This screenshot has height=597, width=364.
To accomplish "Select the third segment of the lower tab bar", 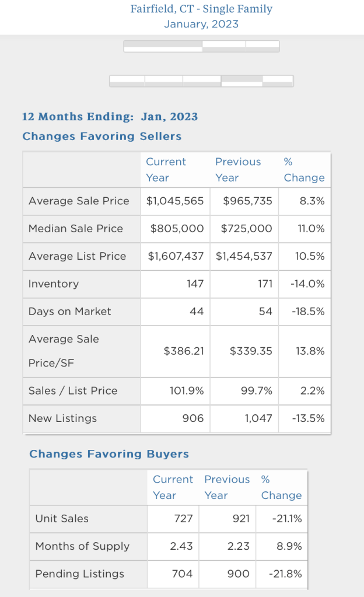I will click(202, 81).
